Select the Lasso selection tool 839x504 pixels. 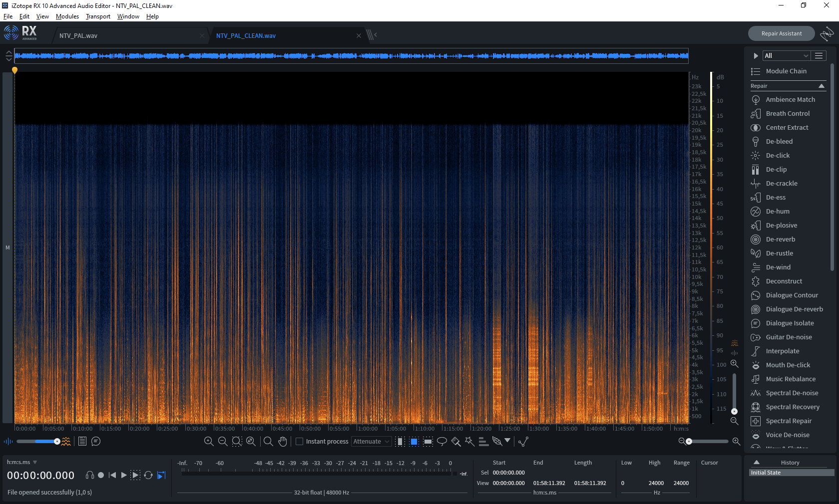pos(442,442)
